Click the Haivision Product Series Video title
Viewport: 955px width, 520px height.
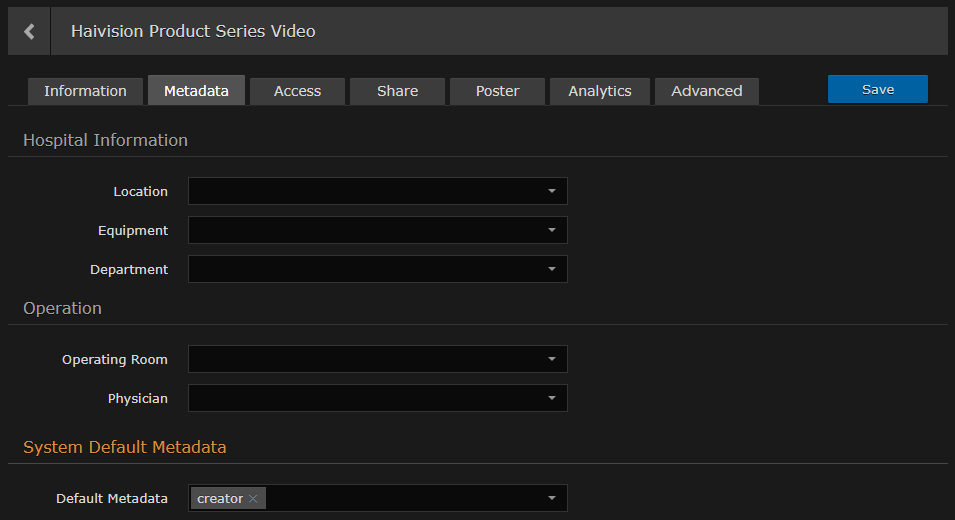click(193, 32)
